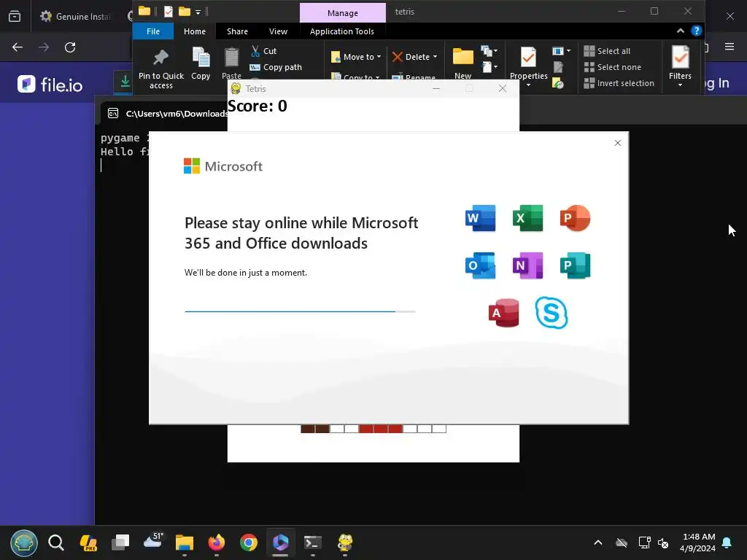Viewport: 747px width, 560px height.
Task: Open the weather widget on the taskbar
Action: (153, 542)
